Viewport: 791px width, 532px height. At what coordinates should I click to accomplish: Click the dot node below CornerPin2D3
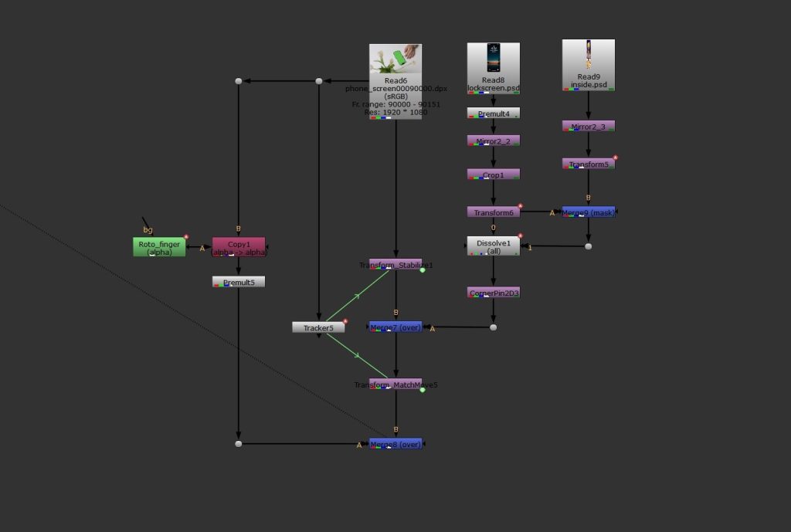pyautogui.click(x=494, y=327)
